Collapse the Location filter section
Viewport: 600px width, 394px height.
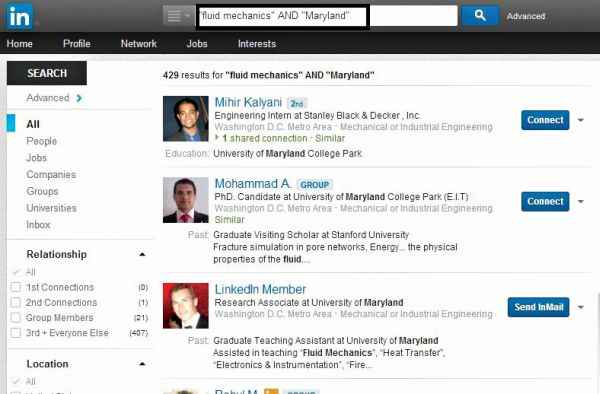(x=142, y=364)
